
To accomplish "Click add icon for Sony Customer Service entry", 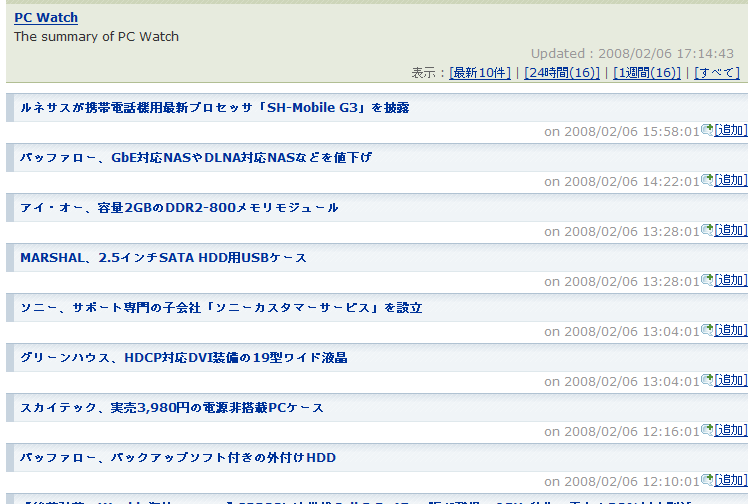I will [x=707, y=329].
